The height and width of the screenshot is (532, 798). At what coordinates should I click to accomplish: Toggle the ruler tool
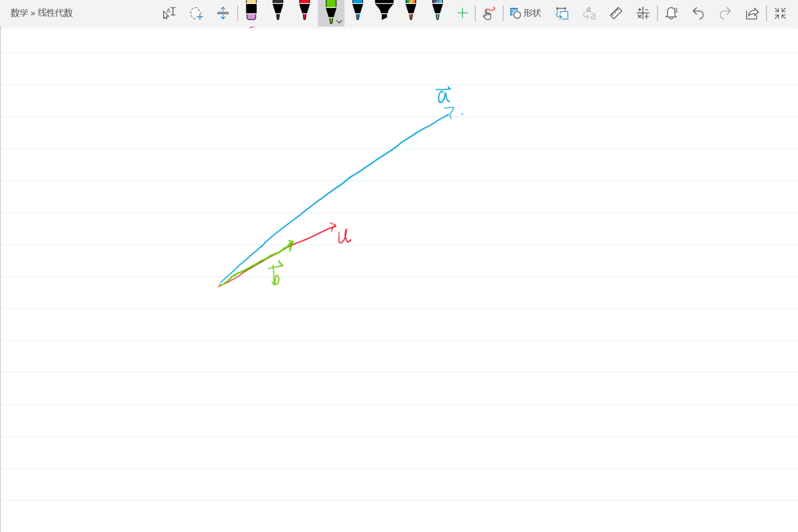point(616,13)
